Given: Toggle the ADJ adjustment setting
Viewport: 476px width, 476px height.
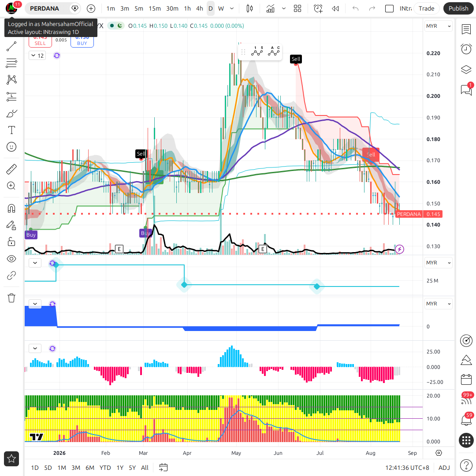Looking at the screenshot, I should 444,468.
